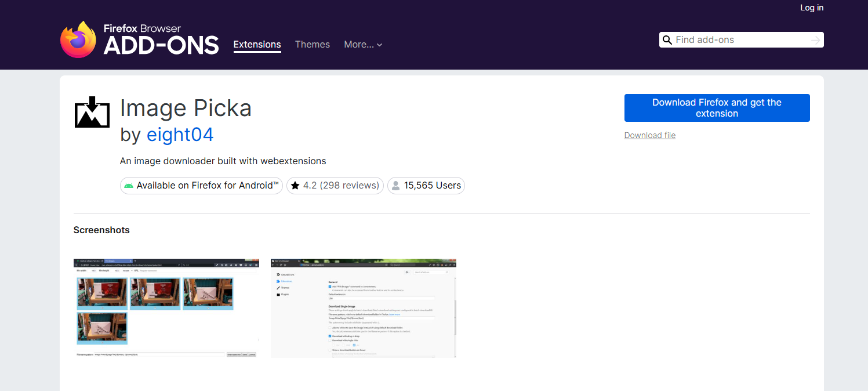Click the Firefox Browser ADD-ONS title
Image resolution: width=868 pixels, height=391 pixels.
161,39
